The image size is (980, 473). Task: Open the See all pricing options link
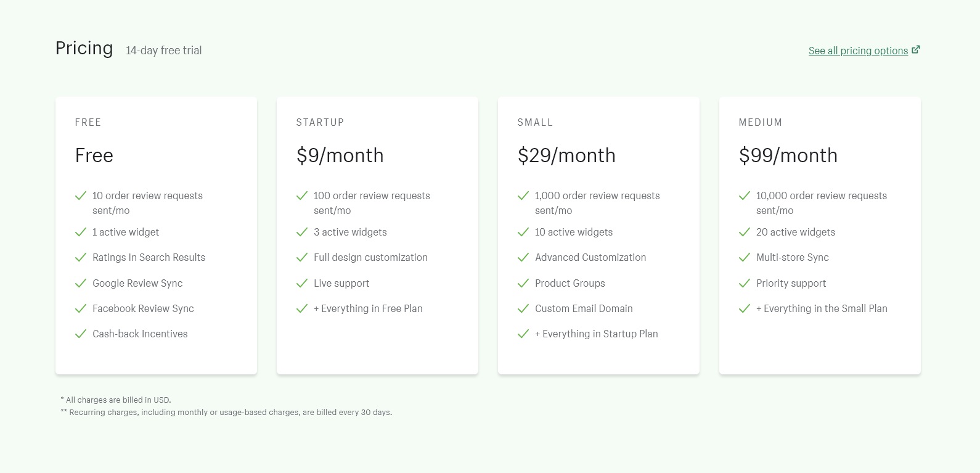858,51
